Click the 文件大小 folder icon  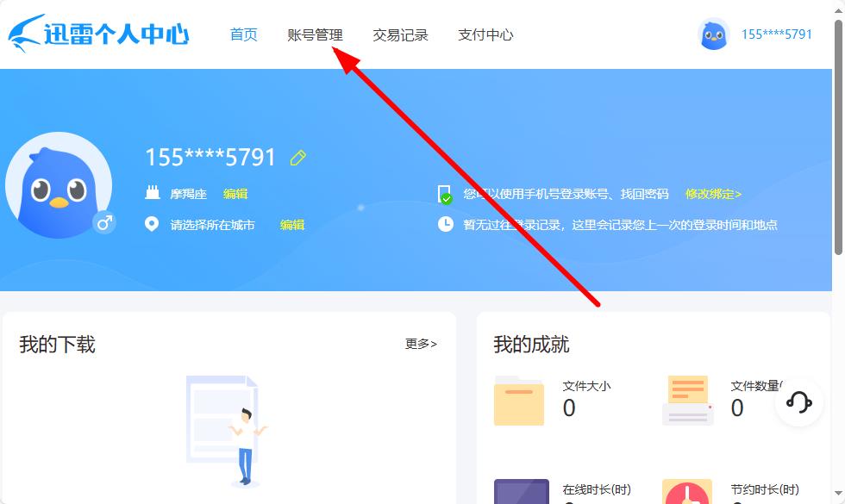(x=518, y=401)
